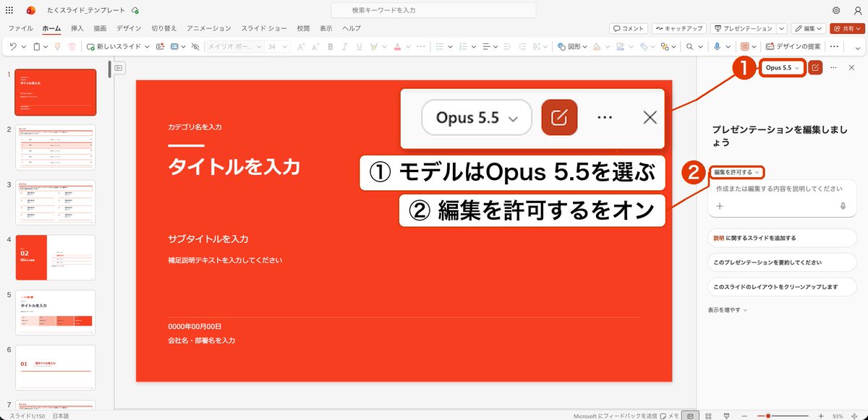The height and width of the screenshot is (420, 868).
Task: Toggle normal view in the status bar
Action: (x=692, y=416)
